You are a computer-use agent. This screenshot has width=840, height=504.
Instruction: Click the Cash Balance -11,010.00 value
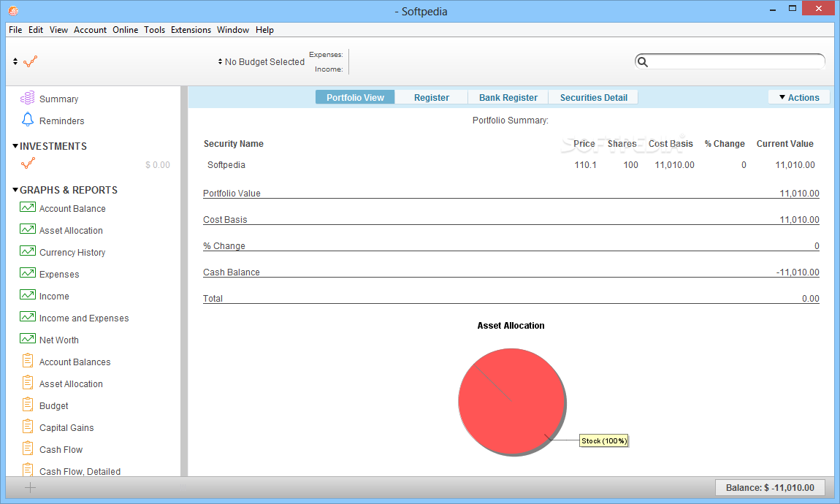[x=797, y=272]
